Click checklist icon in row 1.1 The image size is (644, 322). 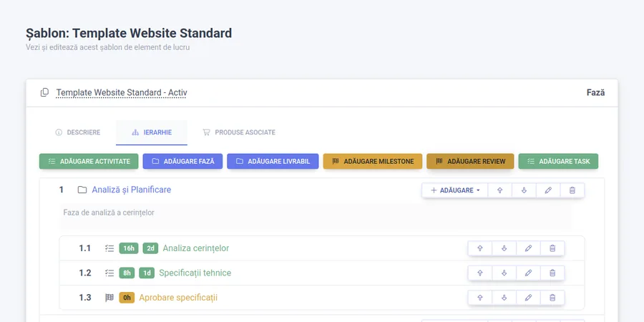pyautogui.click(x=109, y=248)
